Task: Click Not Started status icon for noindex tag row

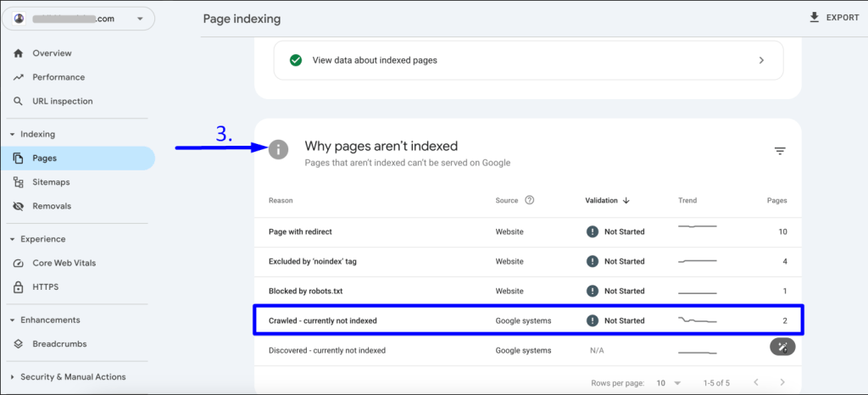Action: [593, 261]
